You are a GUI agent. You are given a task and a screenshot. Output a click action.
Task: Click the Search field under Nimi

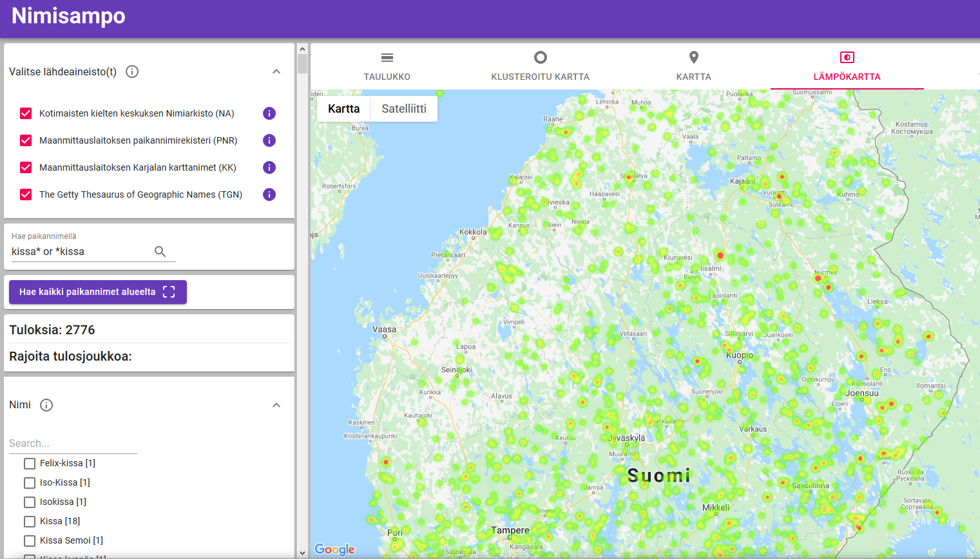(73, 444)
